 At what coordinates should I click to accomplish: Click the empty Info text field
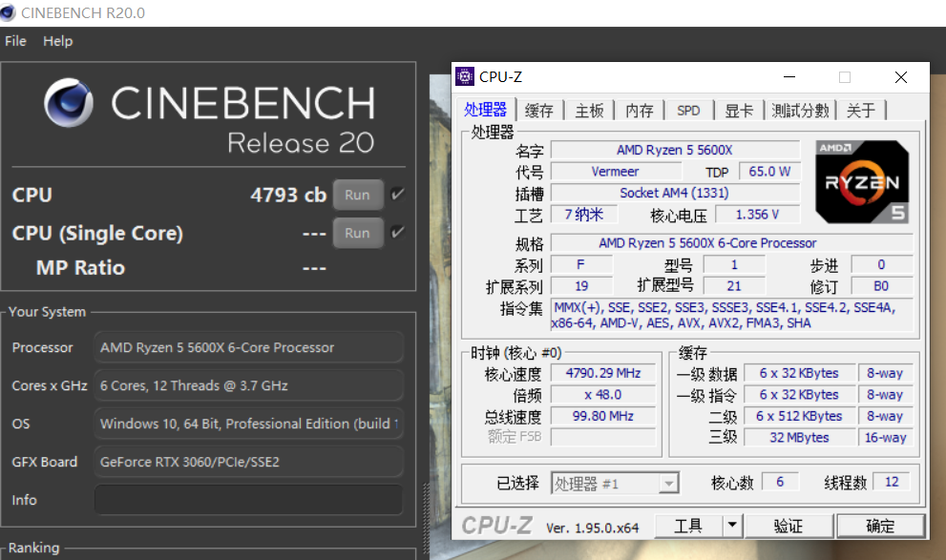point(248,500)
